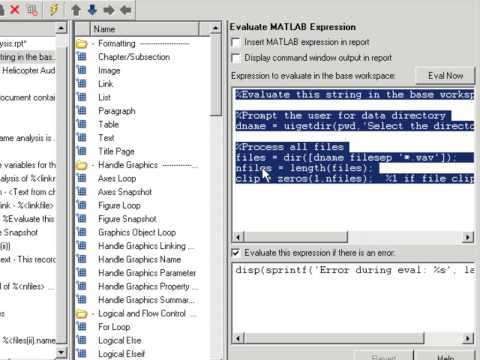Select the List component icon
Image resolution: width=480 pixels, height=360 pixels.
[x=81, y=97]
